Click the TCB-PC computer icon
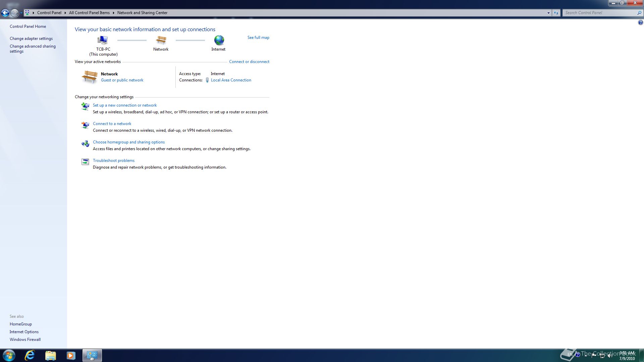Screen dimensions: 644x362 pos(103,40)
